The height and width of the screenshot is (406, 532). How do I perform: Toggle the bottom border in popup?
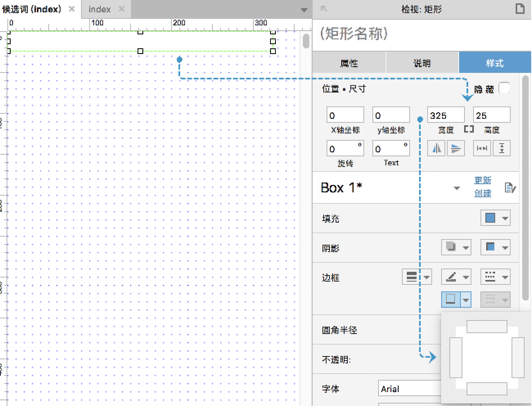click(487, 389)
